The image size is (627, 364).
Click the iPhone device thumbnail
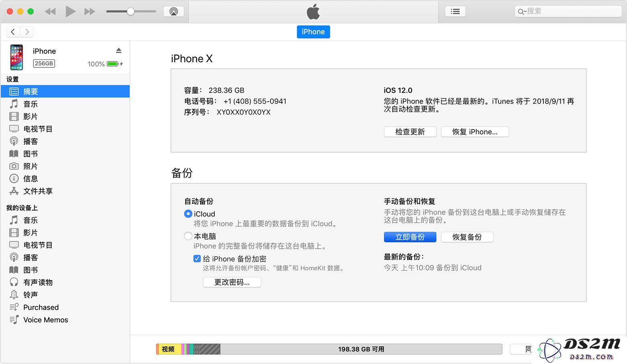[16, 57]
